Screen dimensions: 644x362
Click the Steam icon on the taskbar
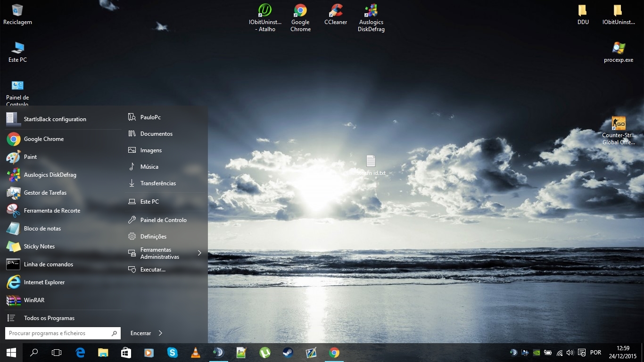pos(288,353)
